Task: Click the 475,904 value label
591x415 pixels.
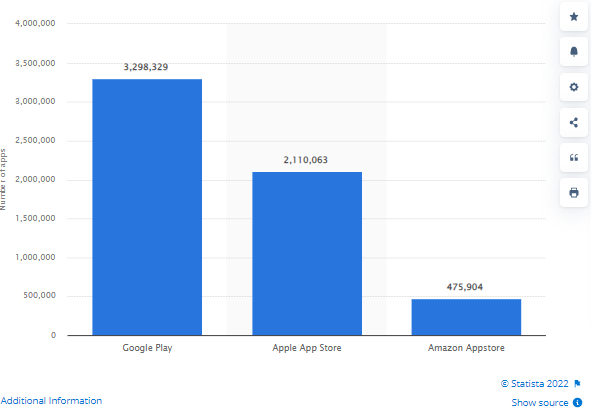Action: pyautogui.click(x=465, y=287)
